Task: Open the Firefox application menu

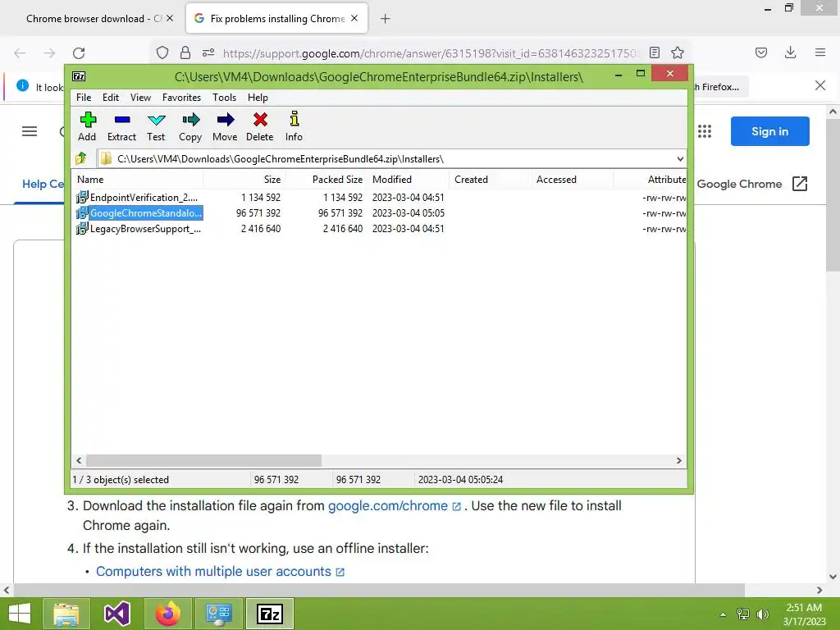Action: (820, 52)
